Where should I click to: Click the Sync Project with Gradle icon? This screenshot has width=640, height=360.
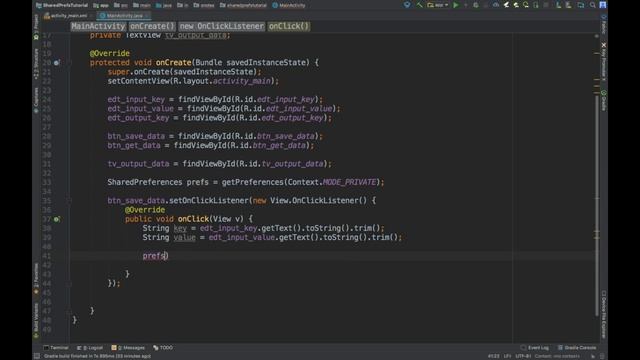pos(526,5)
